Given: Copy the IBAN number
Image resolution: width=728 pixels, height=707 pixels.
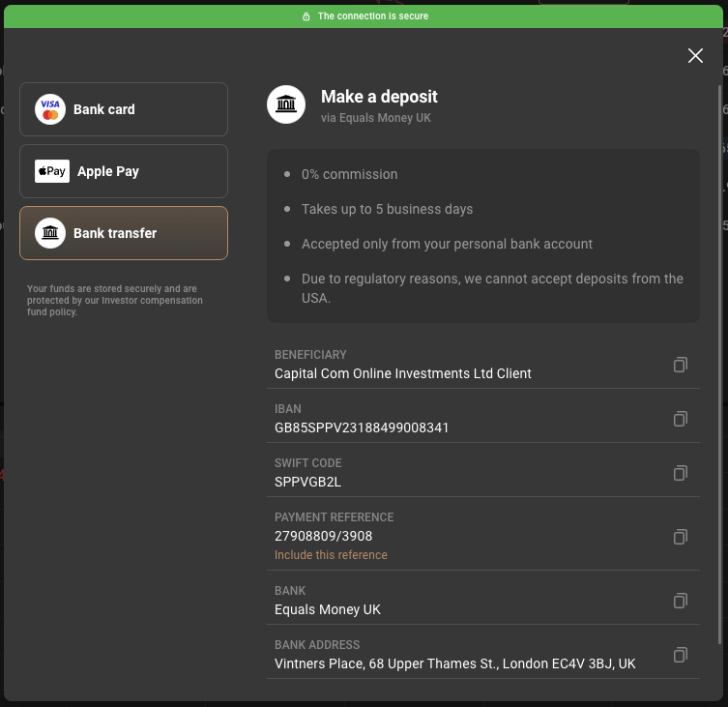Looking at the screenshot, I should point(681,419).
